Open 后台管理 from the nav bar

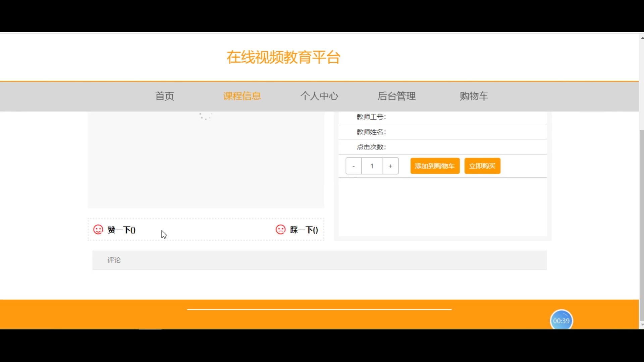tap(396, 96)
